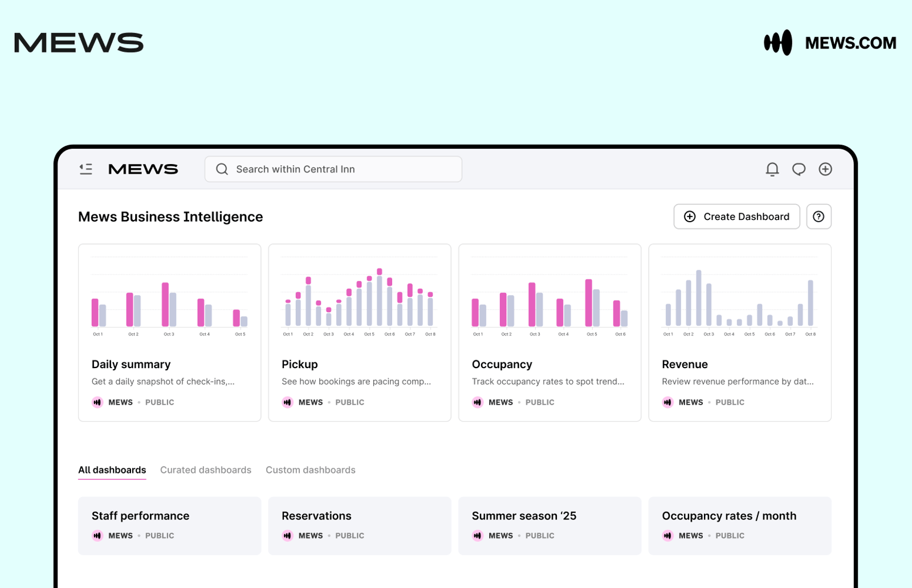
Task: Click Mews badge icon on Revenue card
Action: (667, 402)
